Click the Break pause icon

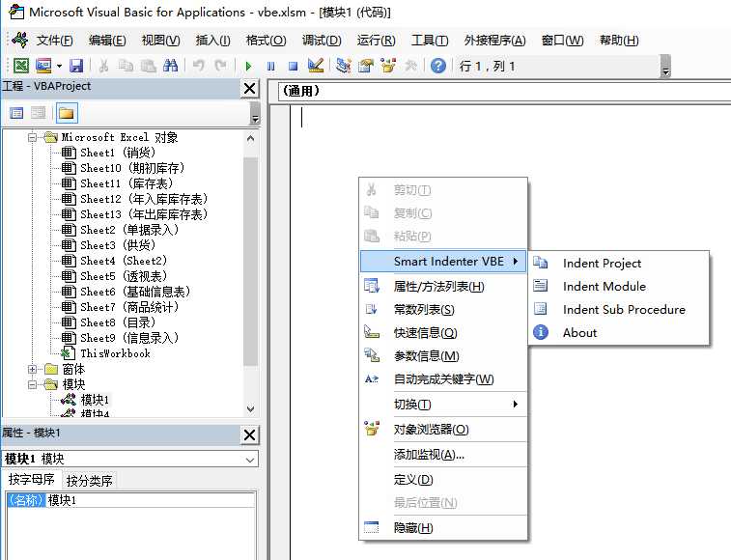(x=270, y=67)
